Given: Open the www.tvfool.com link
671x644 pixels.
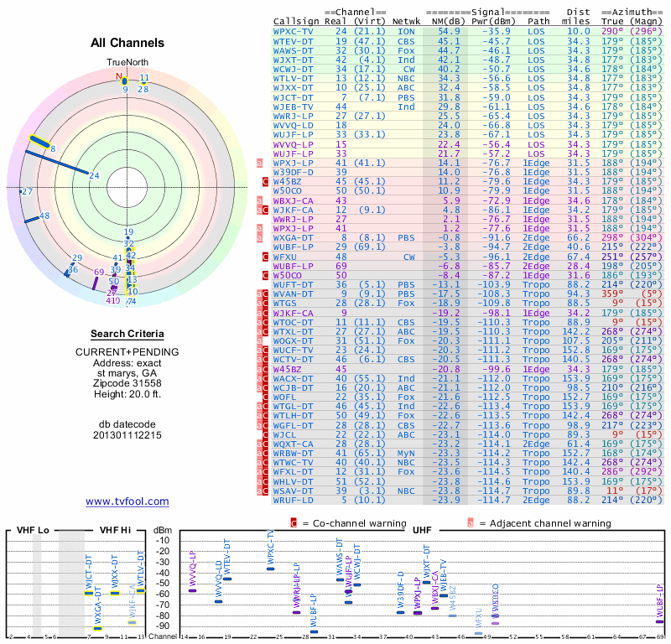Looking at the screenshot, I should point(127,501).
